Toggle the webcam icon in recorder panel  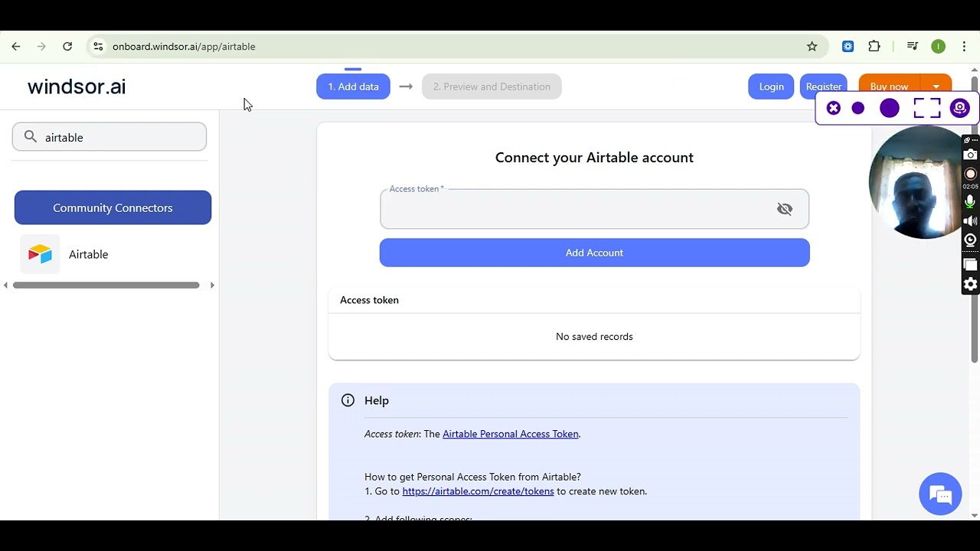[970, 240]
